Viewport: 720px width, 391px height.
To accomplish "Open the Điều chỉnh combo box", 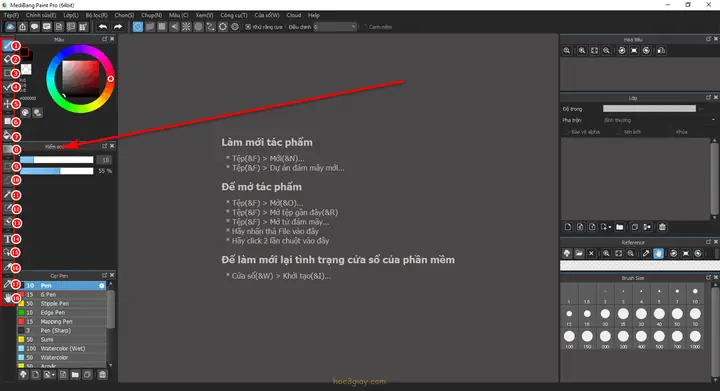I will 335,27.
